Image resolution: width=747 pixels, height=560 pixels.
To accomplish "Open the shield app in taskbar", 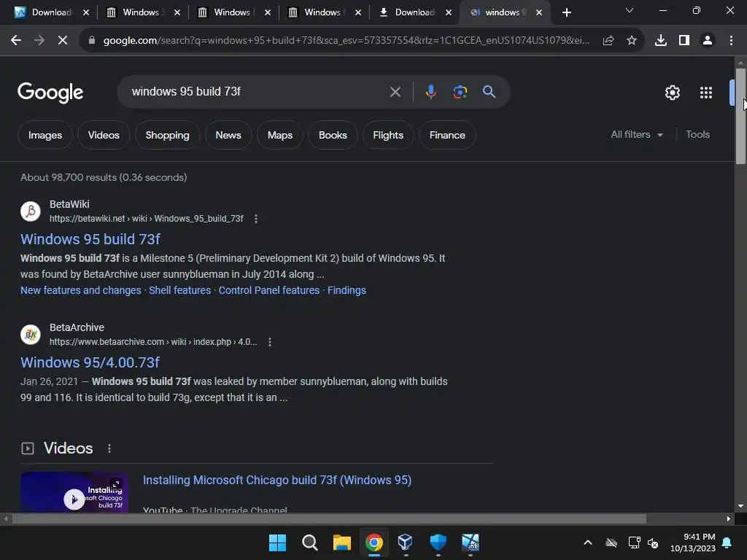I will (438, 542).
